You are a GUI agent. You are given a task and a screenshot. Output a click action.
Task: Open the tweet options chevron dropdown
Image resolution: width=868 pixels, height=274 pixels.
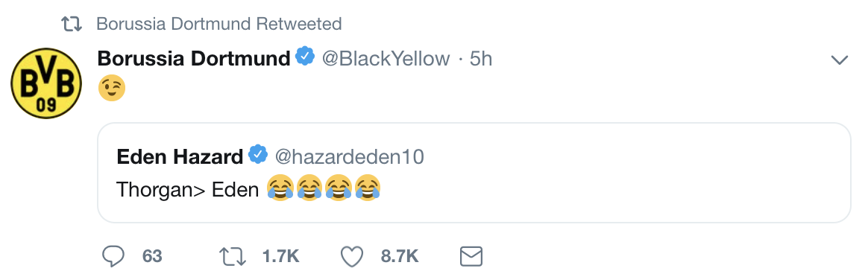(840, 60)
